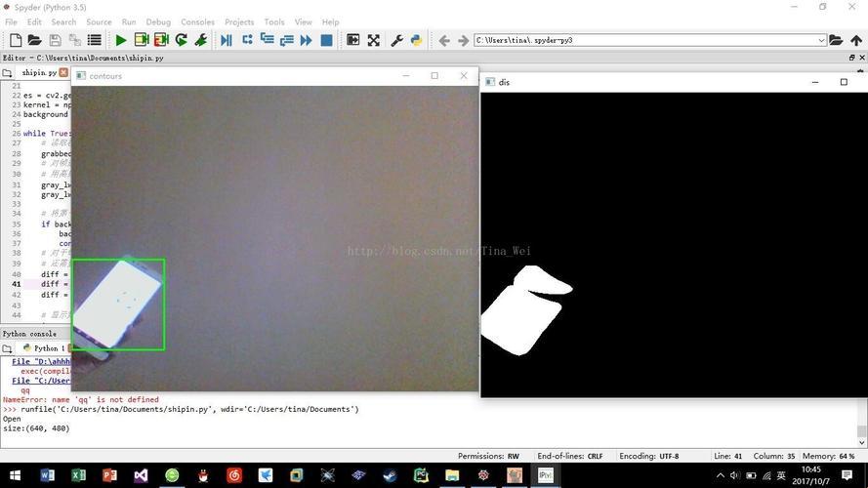The image size is (868, 488).
Task: Close the shipin.py tab
Action: (x=63, y=72)
